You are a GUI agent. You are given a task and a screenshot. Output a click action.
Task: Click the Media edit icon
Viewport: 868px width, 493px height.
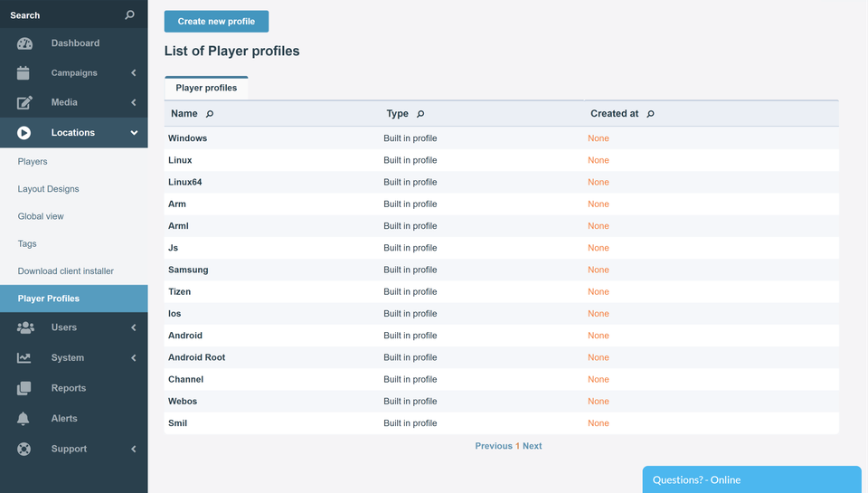point(24,103)
